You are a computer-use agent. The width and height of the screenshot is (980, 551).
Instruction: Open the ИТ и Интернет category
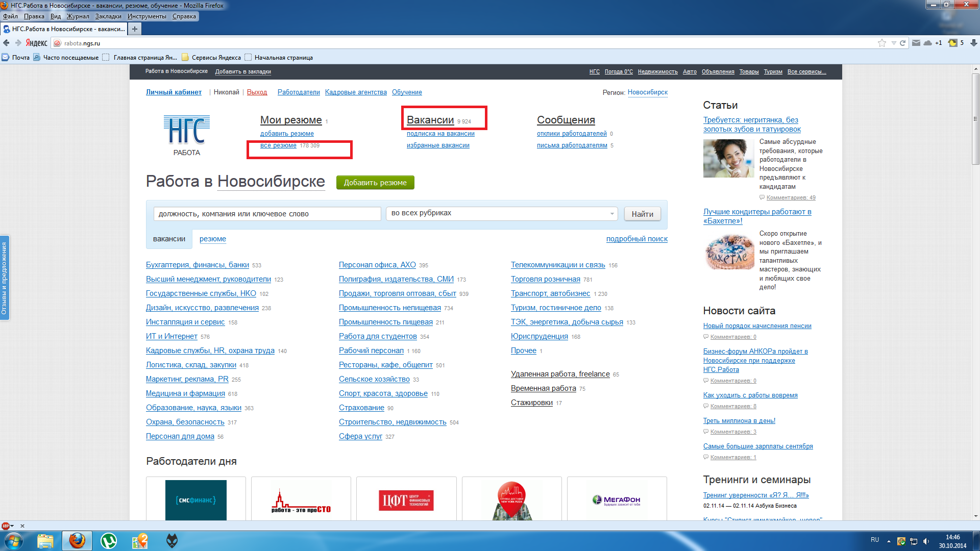171,336
